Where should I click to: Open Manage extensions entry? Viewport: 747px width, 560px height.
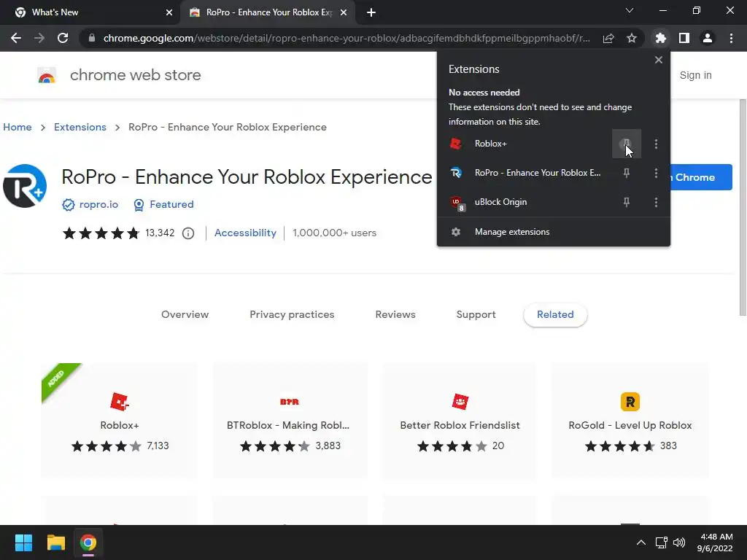click(x=553, y=232)
